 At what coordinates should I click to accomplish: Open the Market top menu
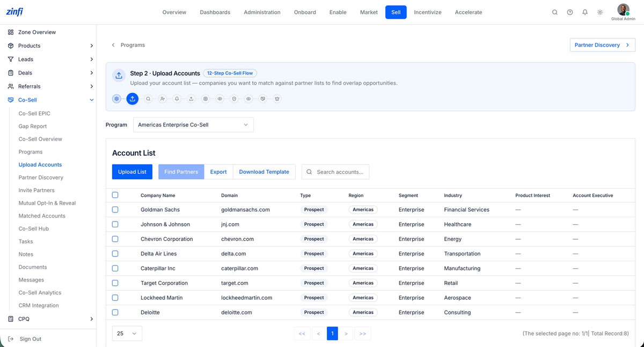tap(369, 12)
